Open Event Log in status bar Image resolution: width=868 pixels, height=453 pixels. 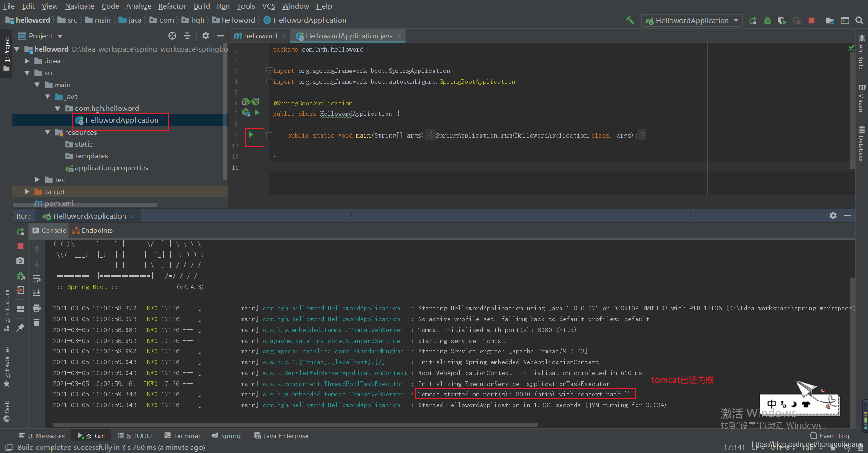tap(830, 435)
